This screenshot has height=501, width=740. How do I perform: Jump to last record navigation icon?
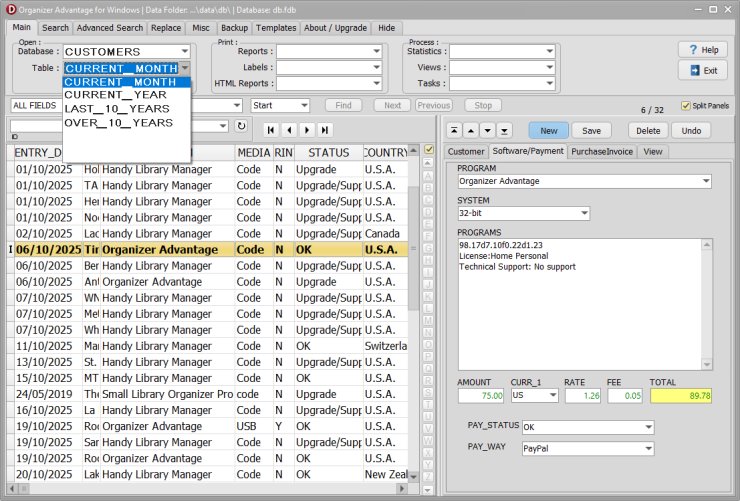click(x=325, y=130)
